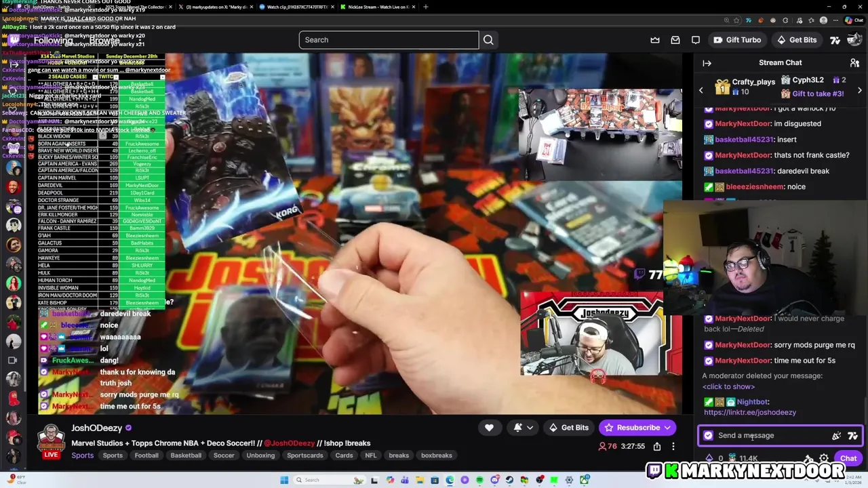Select the Cards tag
The width and height of the screenshot is (868, 488).
pos(344,455)
